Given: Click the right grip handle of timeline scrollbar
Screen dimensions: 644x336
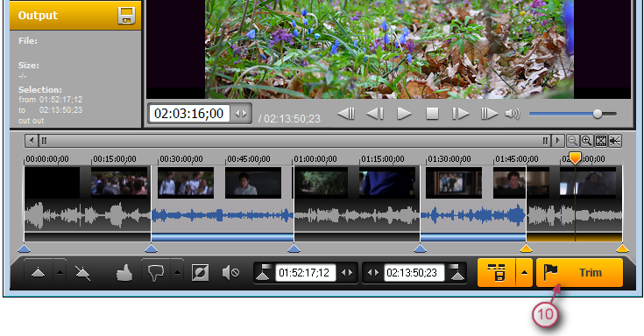Looking at the screenshot, I should tap(545, 141).
